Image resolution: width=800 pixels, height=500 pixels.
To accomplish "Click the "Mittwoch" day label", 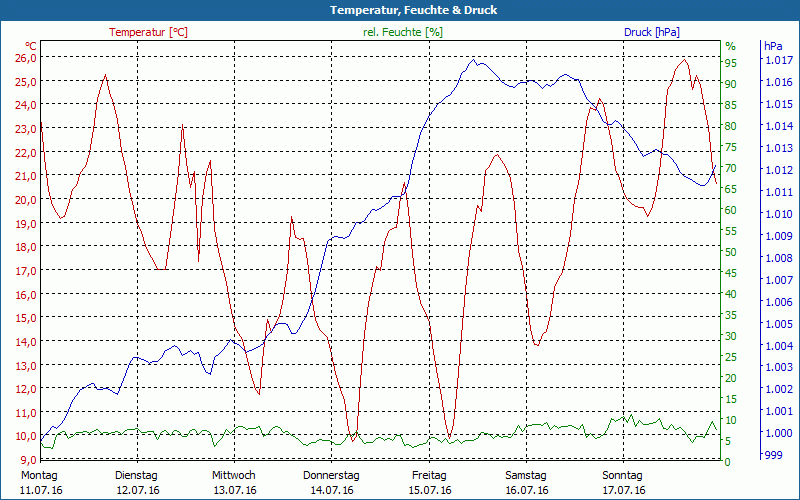I will pos(234,475).
